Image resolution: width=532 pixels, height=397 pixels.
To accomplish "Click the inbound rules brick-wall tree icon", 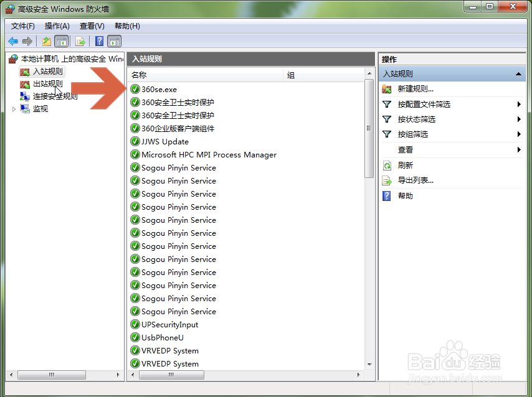I will click(x=25, y=72).
